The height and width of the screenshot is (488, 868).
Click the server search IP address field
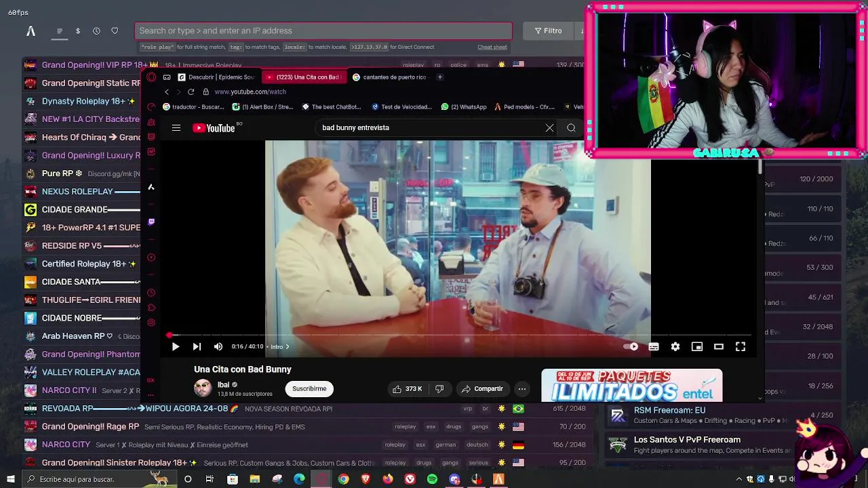tap(323, 30)
